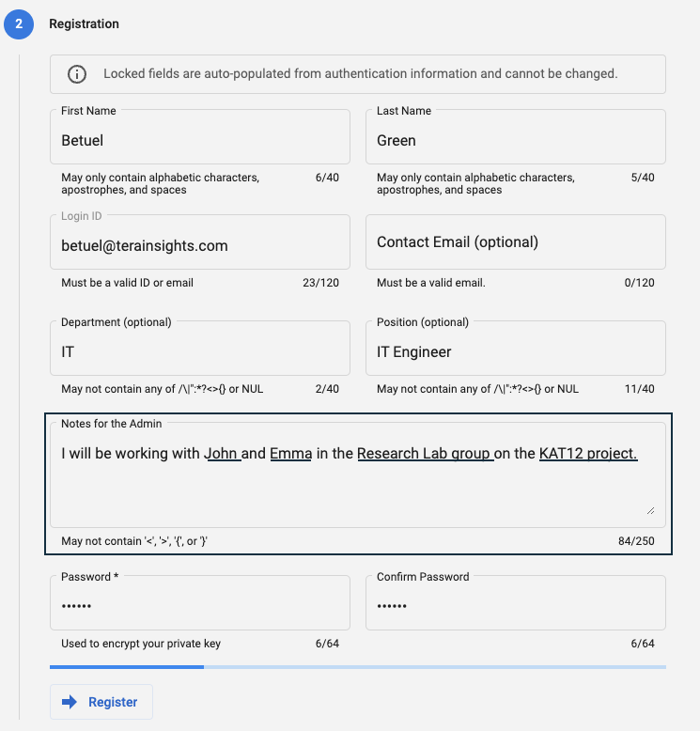The height and width of the screenshot is (731, 700).
Task: Click into the Notes for the Admin textarea
Action: pos(357,484)
